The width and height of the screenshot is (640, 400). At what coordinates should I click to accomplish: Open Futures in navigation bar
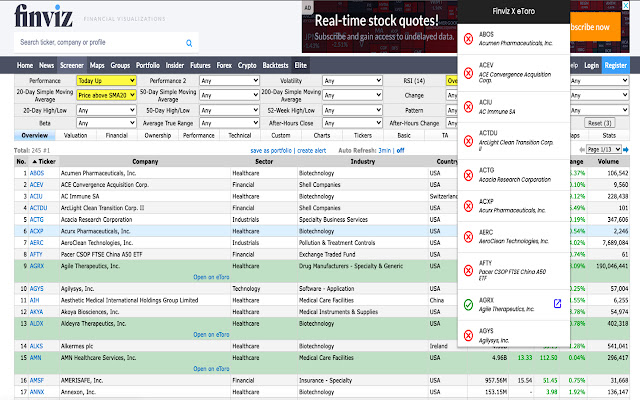[200, 65]
